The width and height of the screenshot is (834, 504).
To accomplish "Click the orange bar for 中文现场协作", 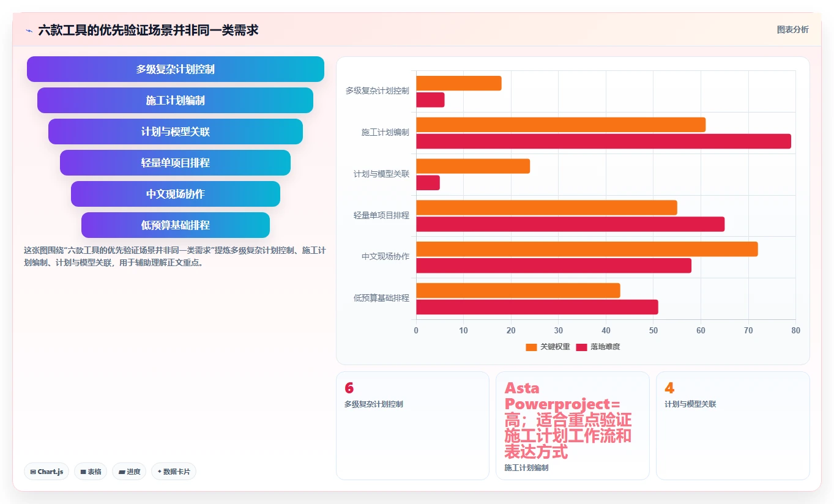I will click(587, 249).
